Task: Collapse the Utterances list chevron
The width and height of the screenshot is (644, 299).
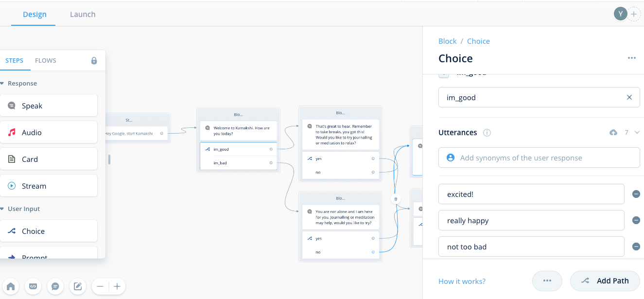Action: pos(637,132)
